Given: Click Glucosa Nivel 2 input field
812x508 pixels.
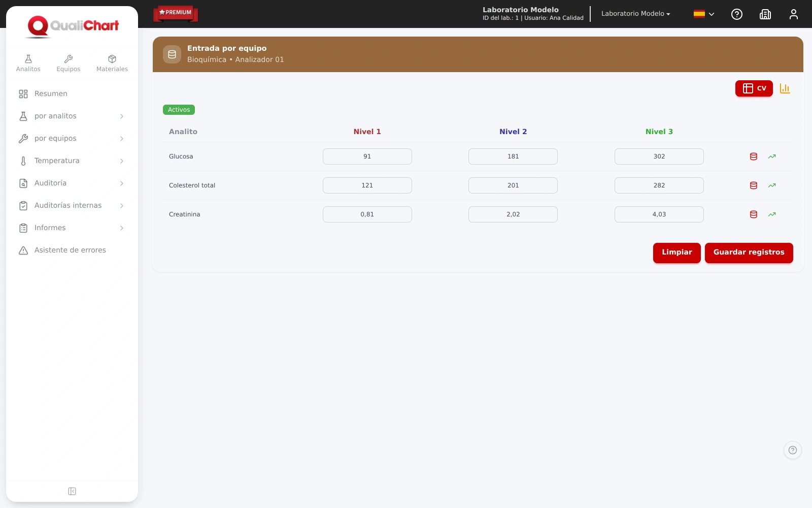Looking at the screenshot, I should pyautogui.click(x=513, y=156).
